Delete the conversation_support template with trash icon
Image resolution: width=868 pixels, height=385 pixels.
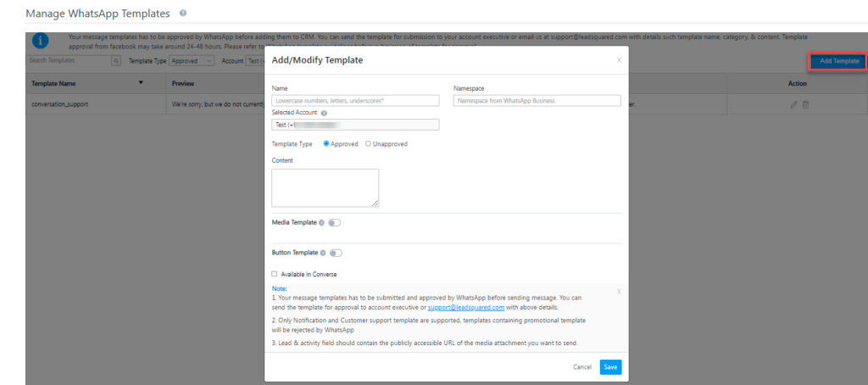click(805, 104)
